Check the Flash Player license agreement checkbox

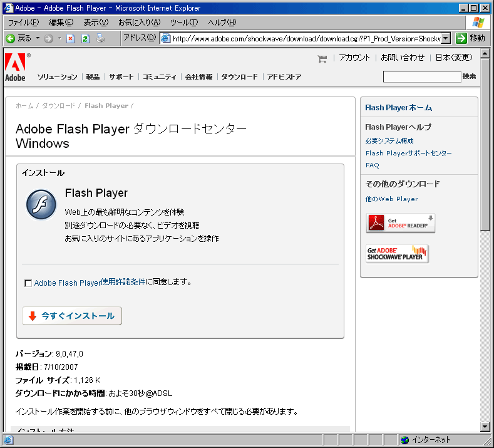(28, 283)
